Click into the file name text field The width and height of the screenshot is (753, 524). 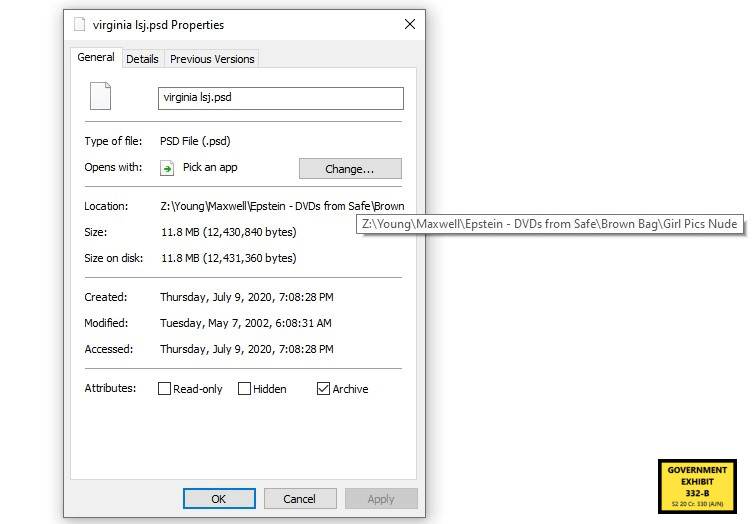click(x=280, y=98)
